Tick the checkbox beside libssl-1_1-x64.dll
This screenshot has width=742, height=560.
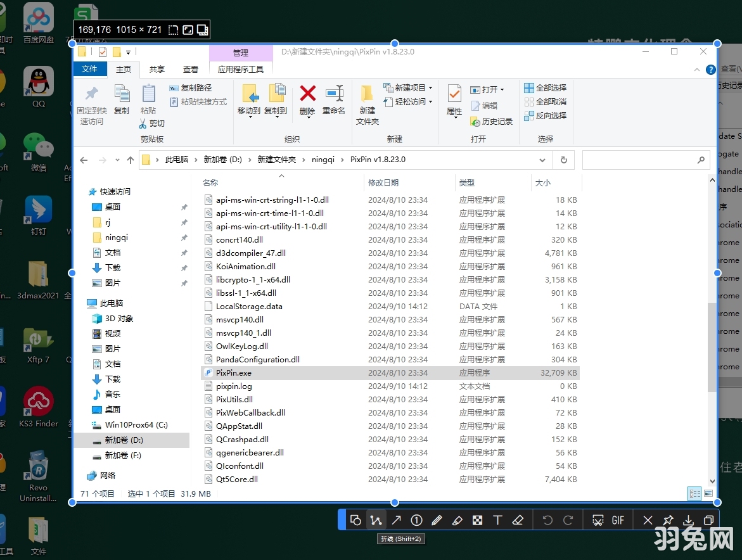click(x=208, y=293)
